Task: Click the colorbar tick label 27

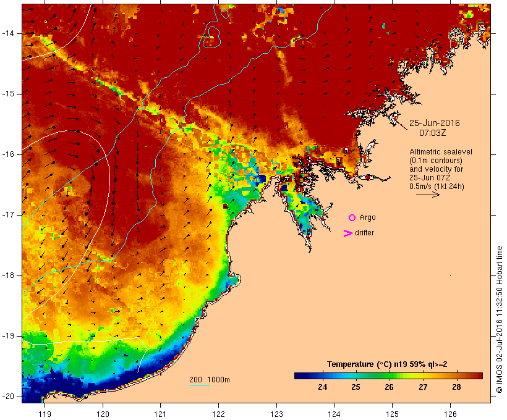Action: [x=423, y=387]
